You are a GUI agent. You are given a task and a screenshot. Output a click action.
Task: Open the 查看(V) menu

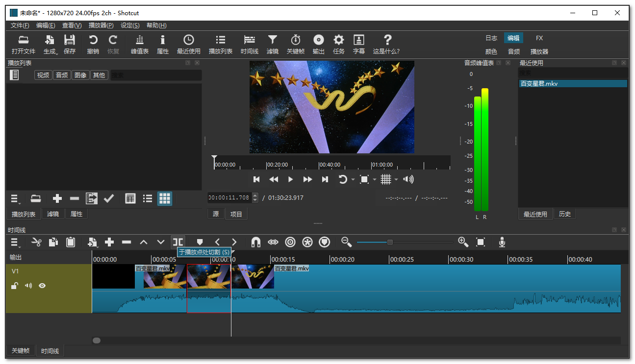(x=72, y=25)
